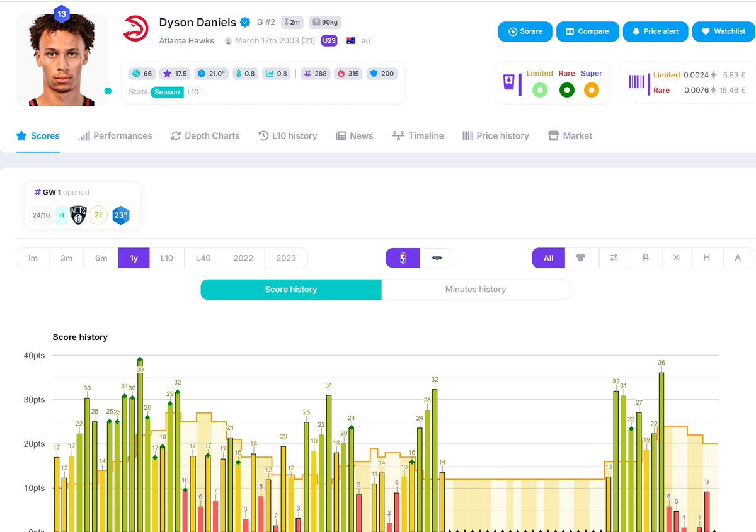
Task: Filter away games with A
Action: (738, 258)
